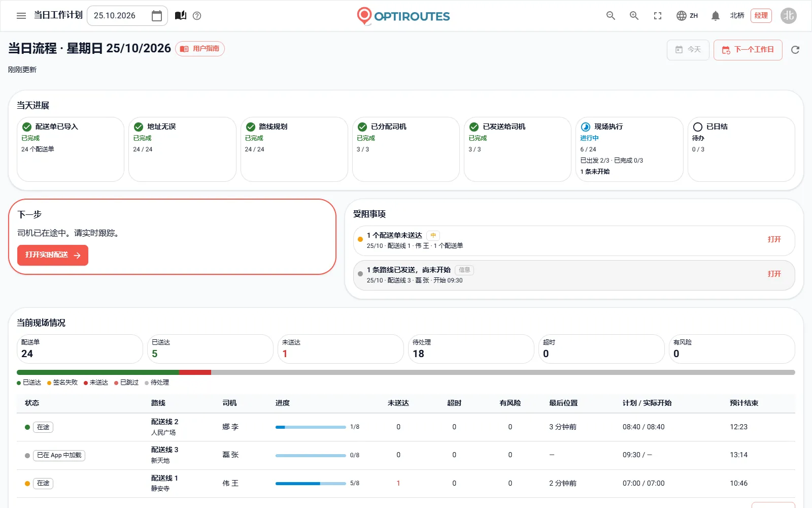Click progress bar of 配送线 1
Image resolution: width=812 pixels, height=508 pixels.
coord(311,483)
